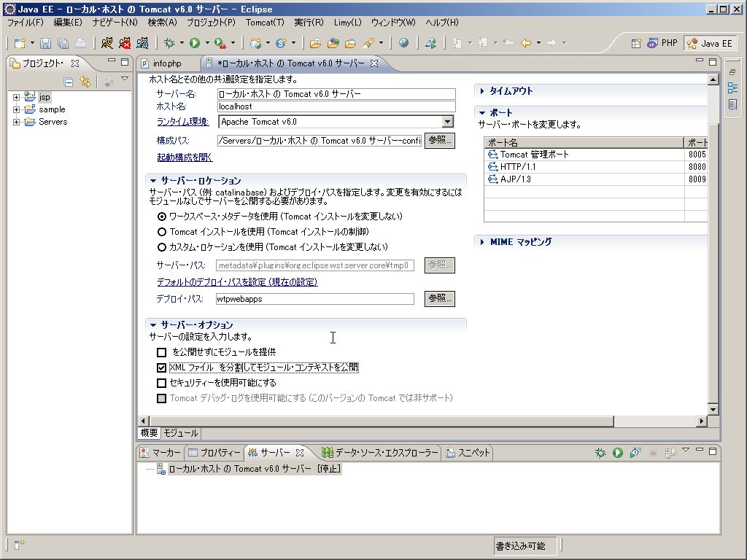The image size is (747, 560).
Task: Click the new fast view icon in status bar
Action: [19, 545]
